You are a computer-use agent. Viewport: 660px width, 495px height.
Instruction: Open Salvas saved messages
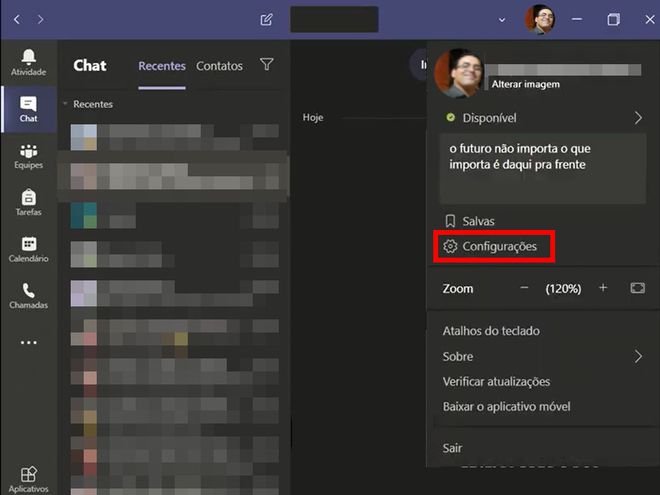[469, 221]
